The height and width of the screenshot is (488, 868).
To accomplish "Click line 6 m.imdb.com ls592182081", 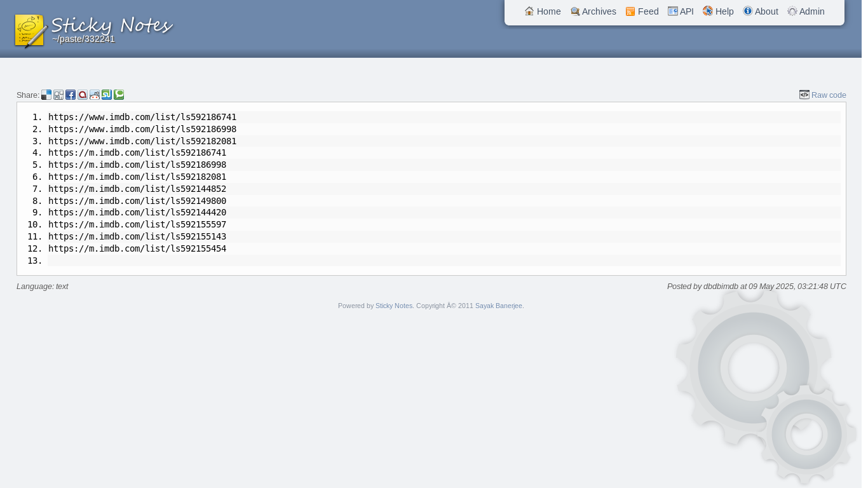I will click(137, 177).
